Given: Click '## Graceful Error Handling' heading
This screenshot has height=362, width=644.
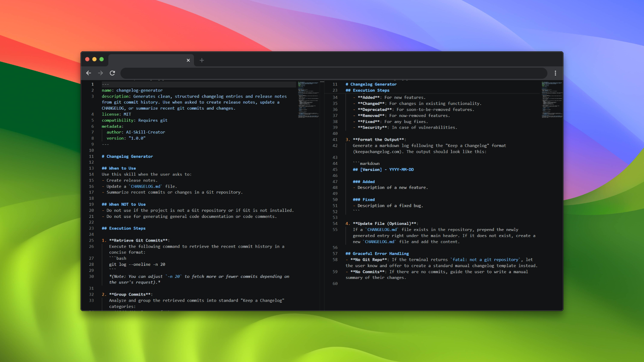Looking at the screenshot, I should coord(377,254).
